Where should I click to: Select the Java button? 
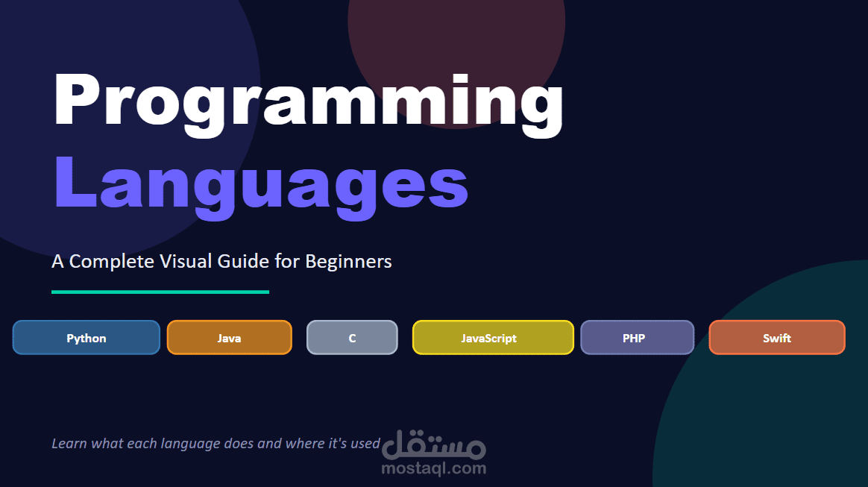click(229, 338)
